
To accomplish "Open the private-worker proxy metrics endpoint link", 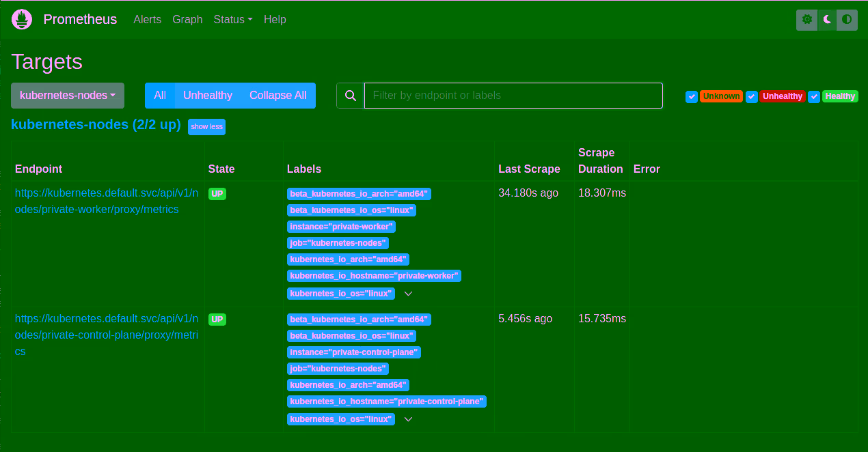I will click(x=107, y=201).
